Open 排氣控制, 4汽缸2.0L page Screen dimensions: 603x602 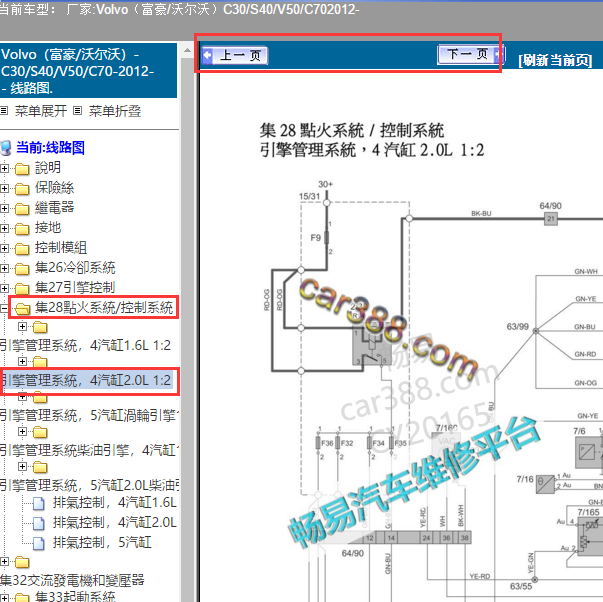115,523
